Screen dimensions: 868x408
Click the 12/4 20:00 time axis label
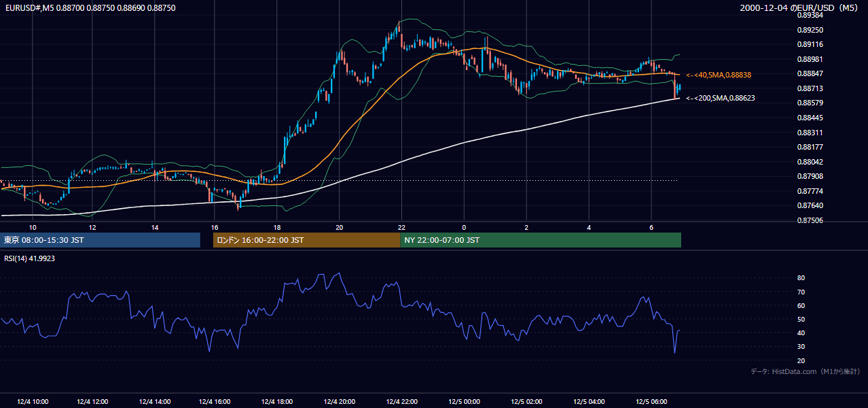coord(340,402)
